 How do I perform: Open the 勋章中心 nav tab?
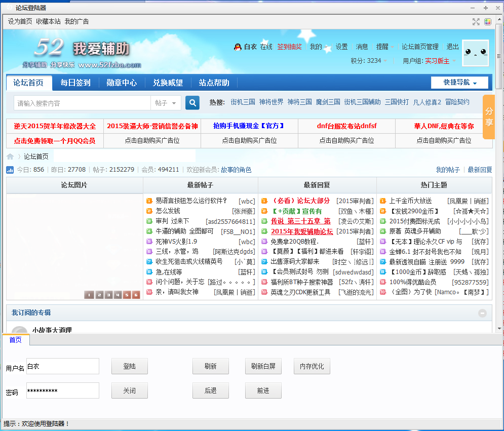[122, 83]
